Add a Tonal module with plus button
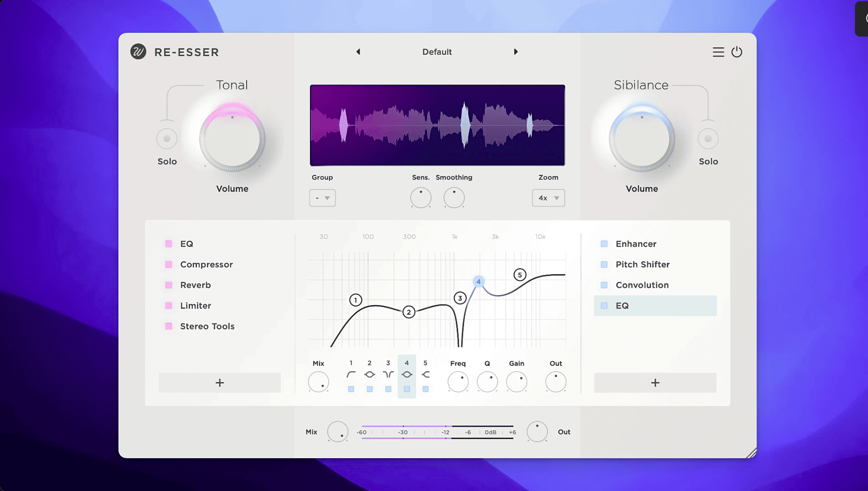Screen dimensions: 868x491 pos(220,383)
